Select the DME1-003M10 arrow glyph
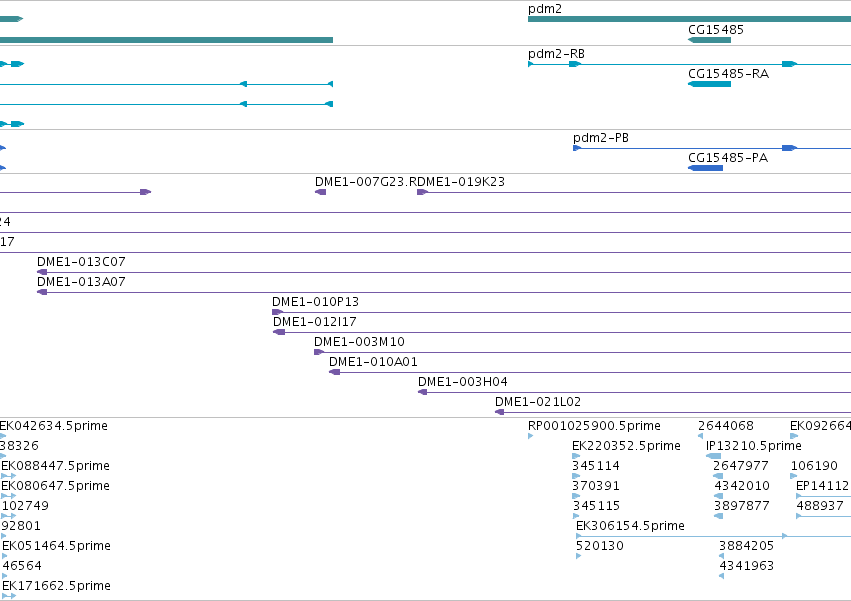 click(x=319, y=352)
